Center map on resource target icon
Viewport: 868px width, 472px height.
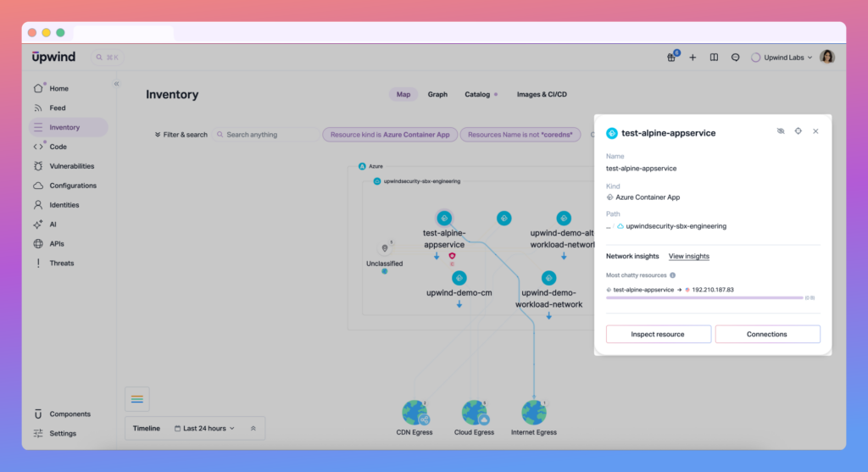[x=798, y=131]
